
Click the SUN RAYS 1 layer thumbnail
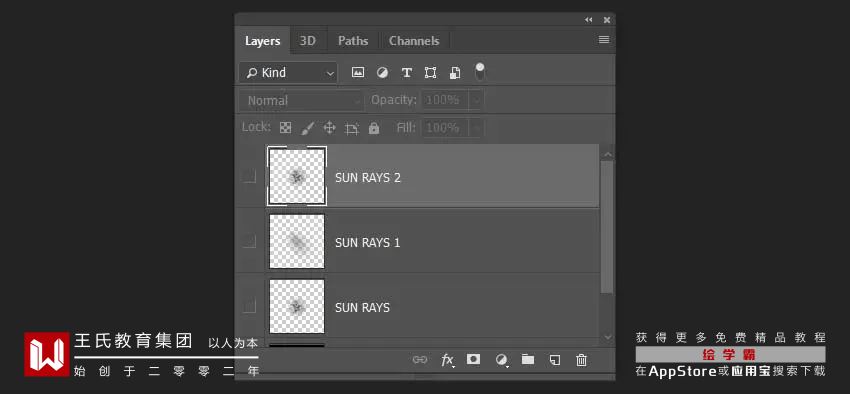click(297, 241)
